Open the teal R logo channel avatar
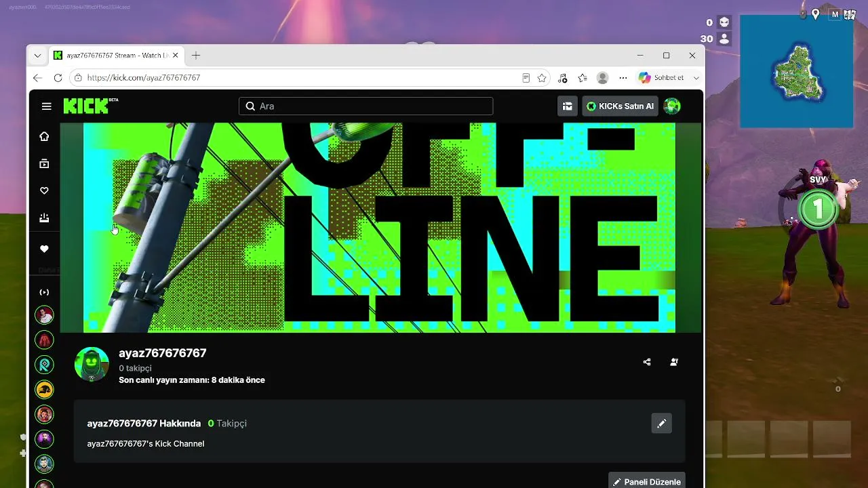This screenshot has width=868, height=488. point(44,365)
